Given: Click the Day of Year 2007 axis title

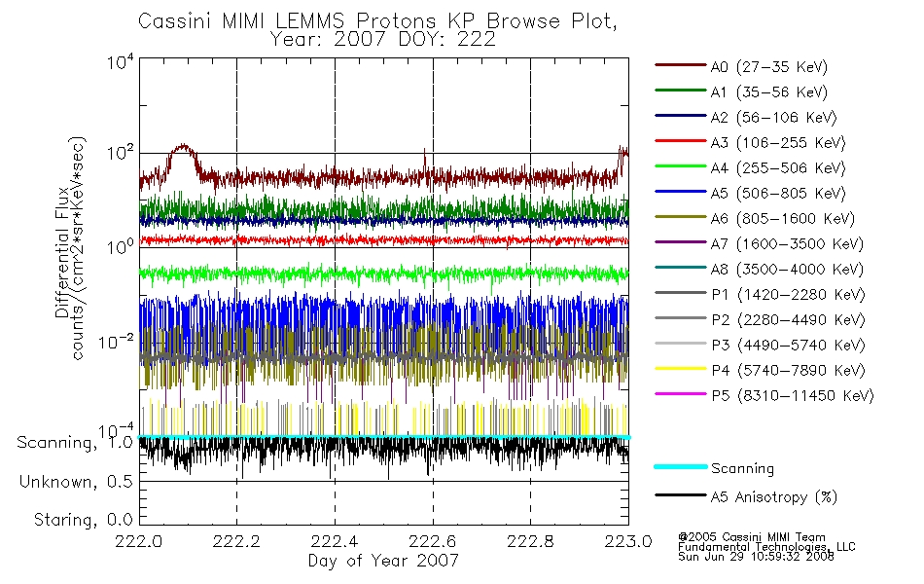Looking at the screenshot, I should pyautogui.click(x=383, y=561).
